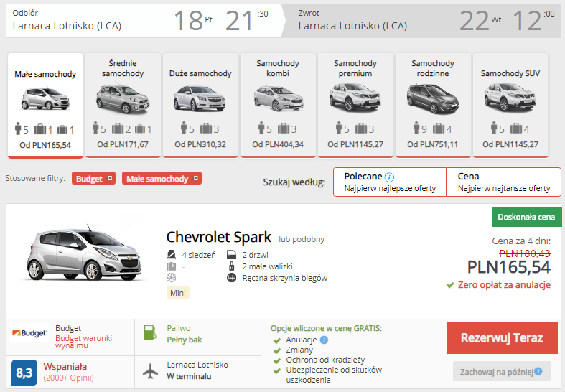Image resolution: width=565 pixels, height=392 pixels.
Task: Click the crossed-out price PLN180,43
Action: pos(525,253)
